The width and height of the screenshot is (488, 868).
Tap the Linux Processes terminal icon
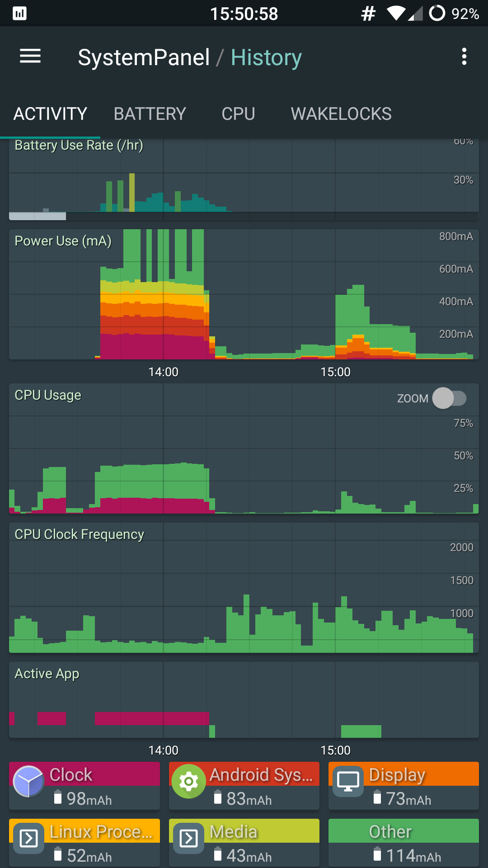(28, 839)
